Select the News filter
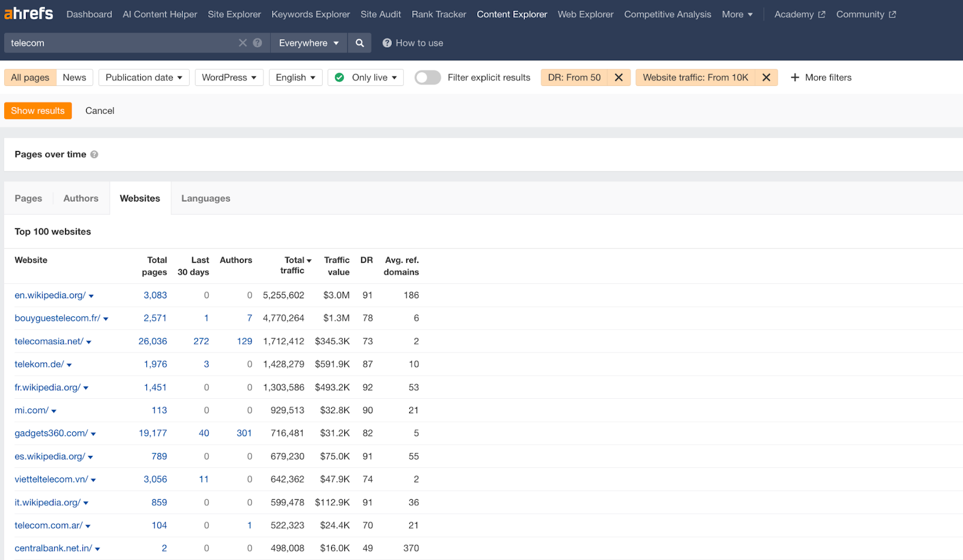The width and height of the screenshot is (963, 560). tap(75, 78)
